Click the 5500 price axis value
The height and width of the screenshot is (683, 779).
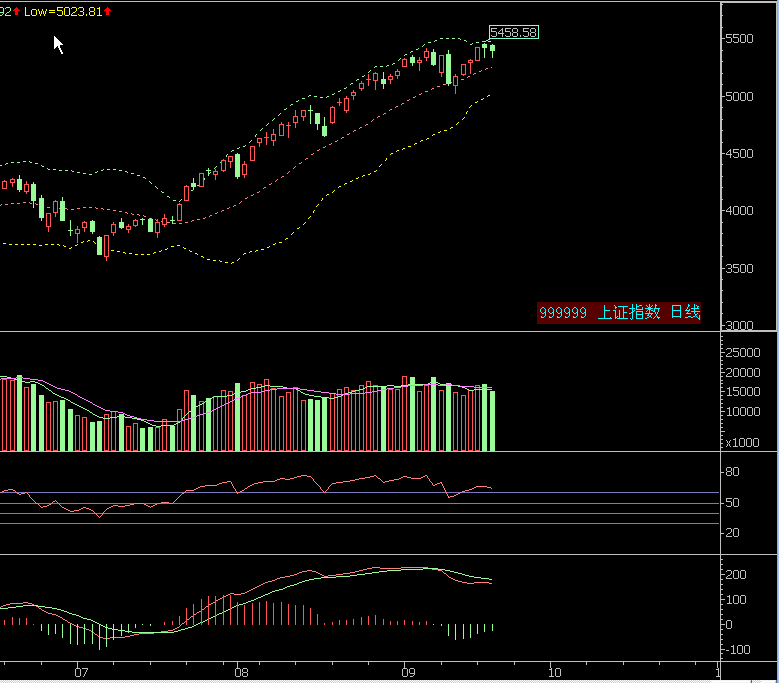739,39
